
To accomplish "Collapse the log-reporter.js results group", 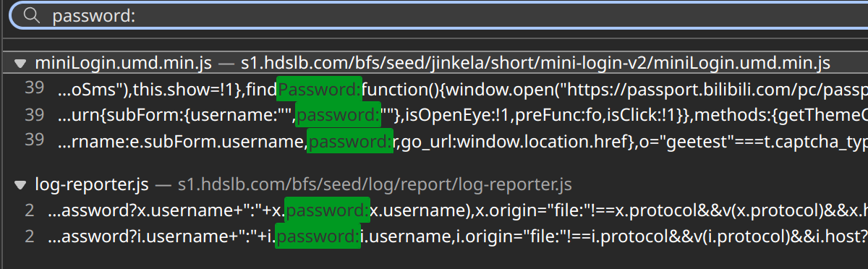I will tap(20, 186).
